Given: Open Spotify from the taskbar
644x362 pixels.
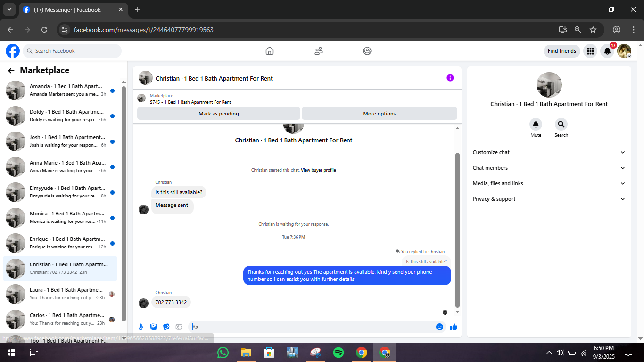Looking at the screenshot, I should pos(339,353).
